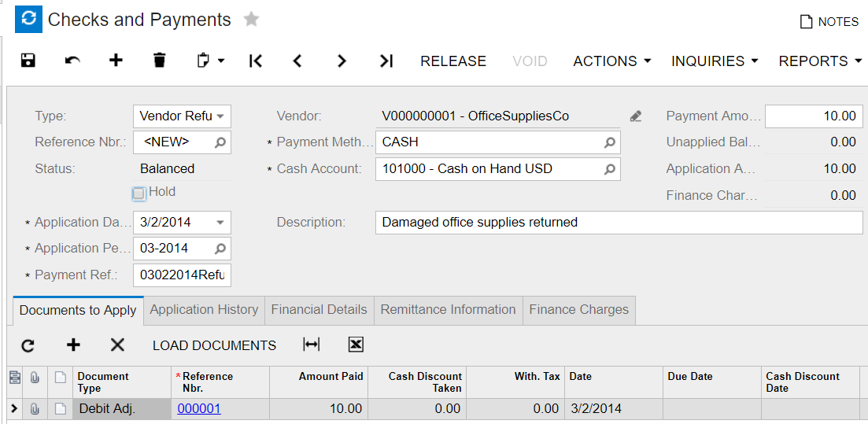Look up Application Period with magnifier
Viewport: 868px width, 424px height.
coord(220,249)
